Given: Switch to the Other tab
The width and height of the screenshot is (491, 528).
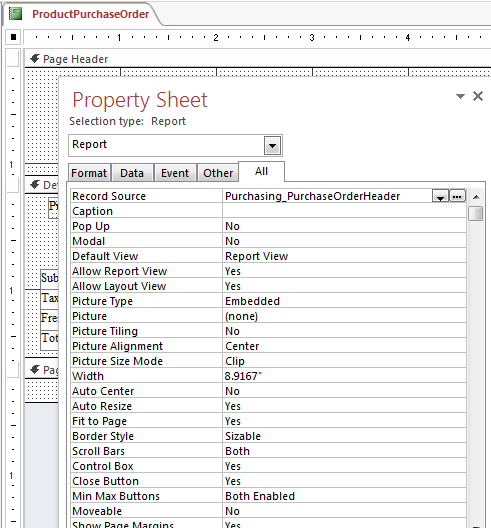Looking at the screenshot, I should click(218, 173).
